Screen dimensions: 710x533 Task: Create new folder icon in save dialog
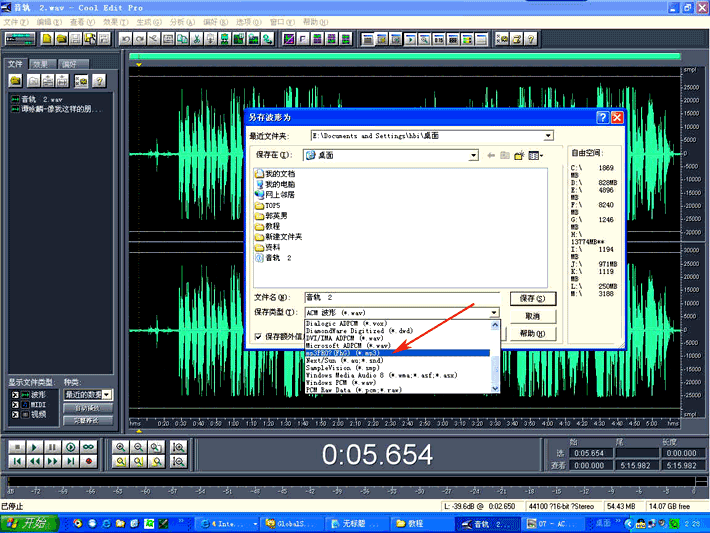[519, 155]
